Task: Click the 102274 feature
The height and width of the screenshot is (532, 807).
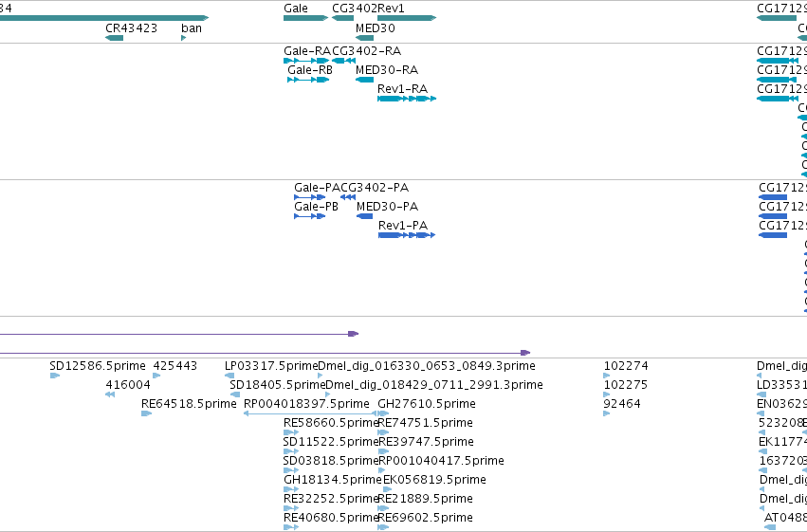Action: point(607,376)
